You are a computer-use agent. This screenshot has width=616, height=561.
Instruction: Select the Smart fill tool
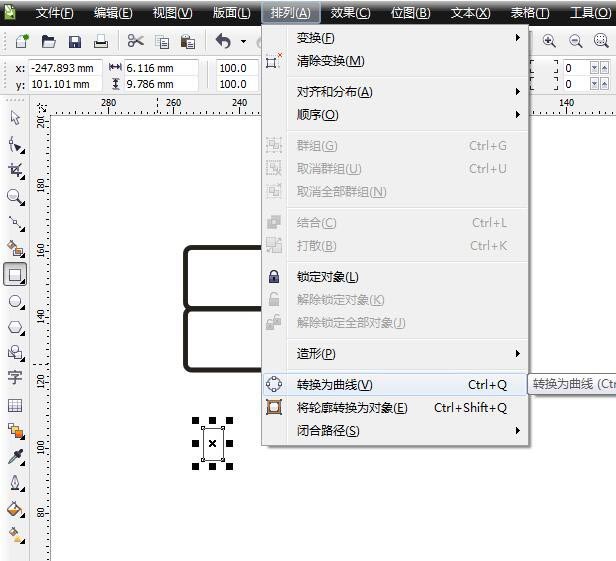[16, 249]
